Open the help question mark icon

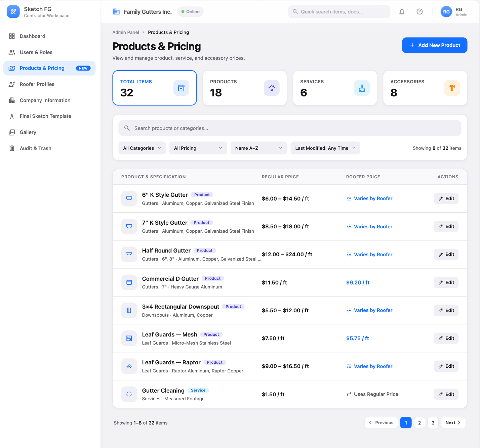(419, 12)
